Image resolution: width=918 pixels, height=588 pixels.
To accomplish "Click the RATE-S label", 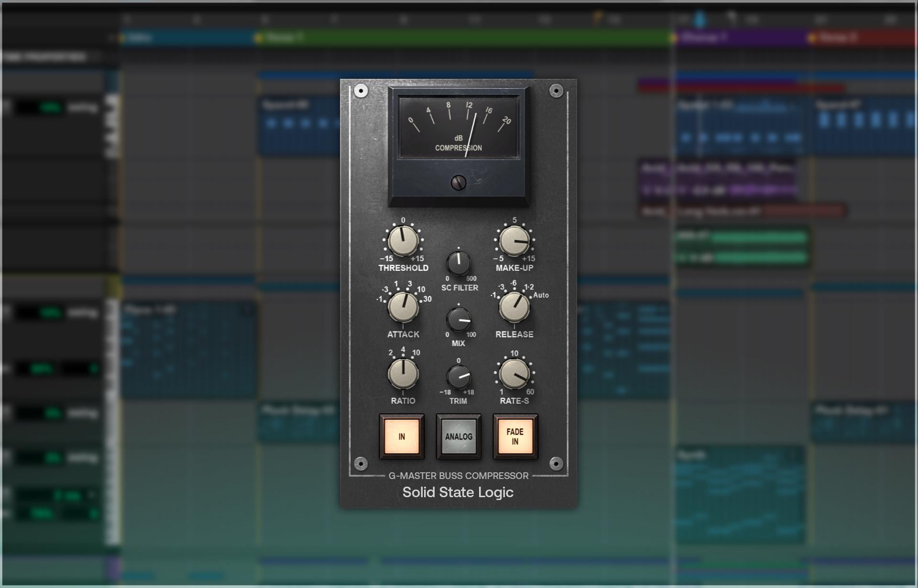I will [x=514, y=401].
